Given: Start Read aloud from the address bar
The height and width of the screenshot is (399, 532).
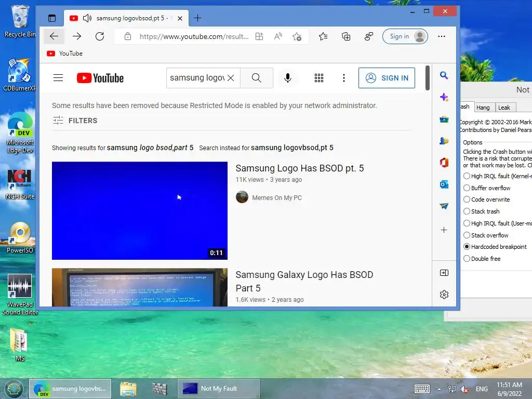Looking at the screenshot, I should (x=278, y=36).
